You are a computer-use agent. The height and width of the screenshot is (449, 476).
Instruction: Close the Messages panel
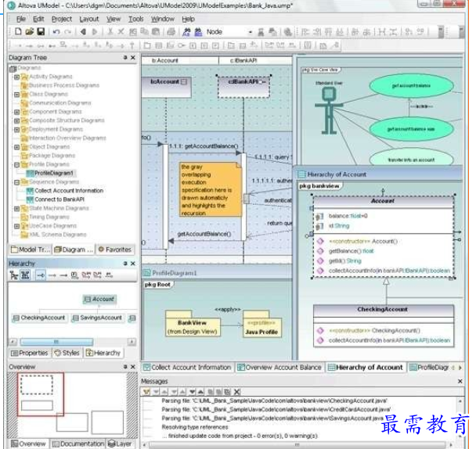[x=460, y=382]
